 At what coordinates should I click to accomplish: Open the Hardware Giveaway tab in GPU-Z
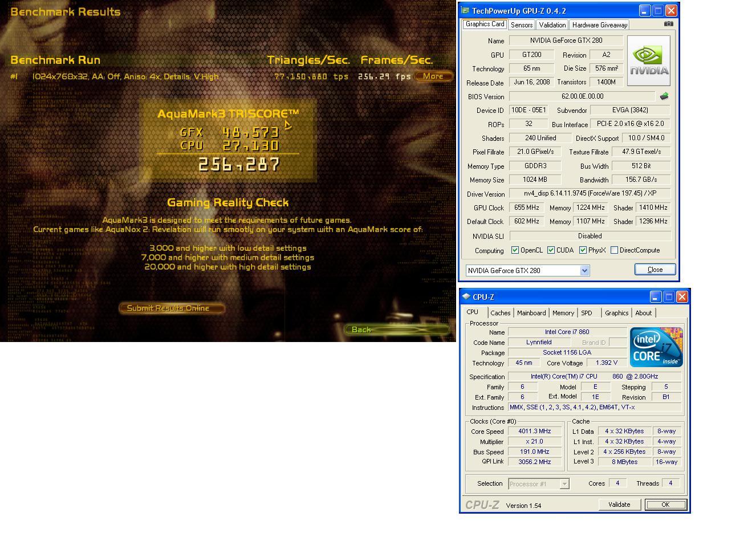pyautogui.click(x=599, y=25)
